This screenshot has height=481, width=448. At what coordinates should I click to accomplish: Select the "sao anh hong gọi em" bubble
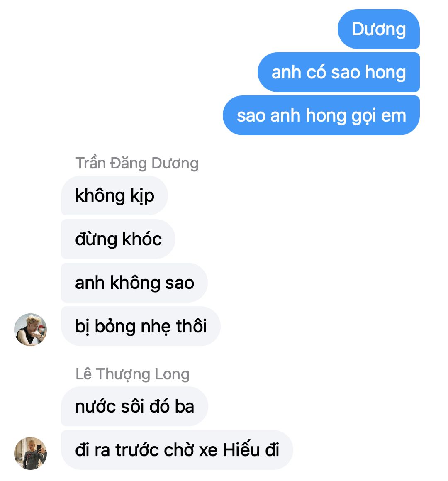(321, 115)
